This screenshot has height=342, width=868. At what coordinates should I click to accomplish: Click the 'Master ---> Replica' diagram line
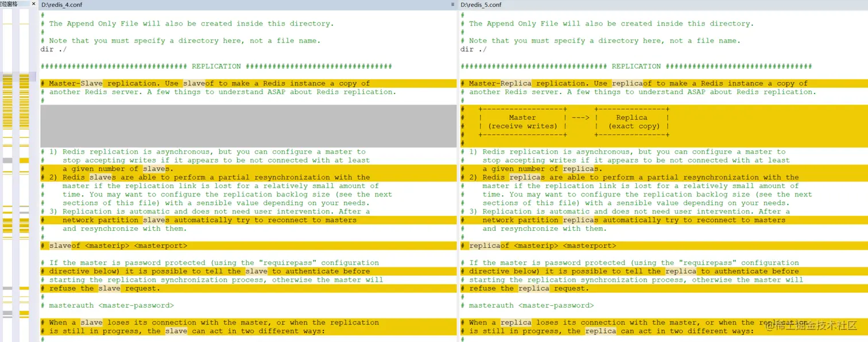664,118
